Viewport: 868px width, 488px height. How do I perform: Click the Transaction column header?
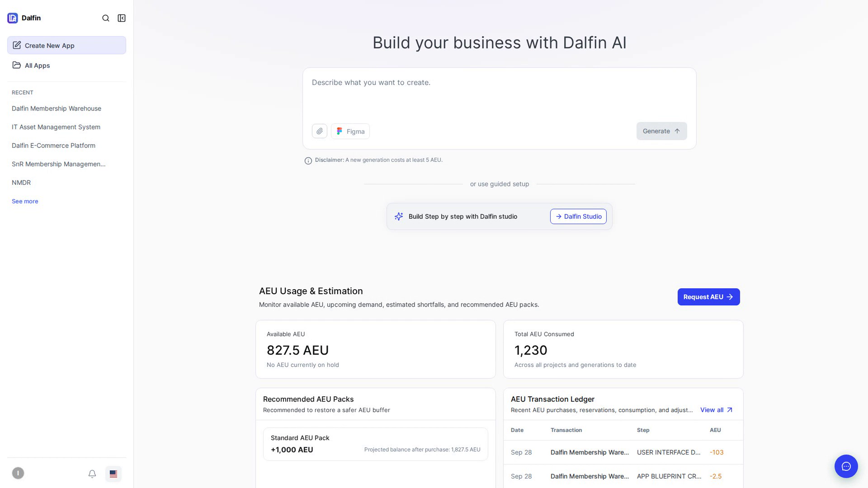click(566, 430)
